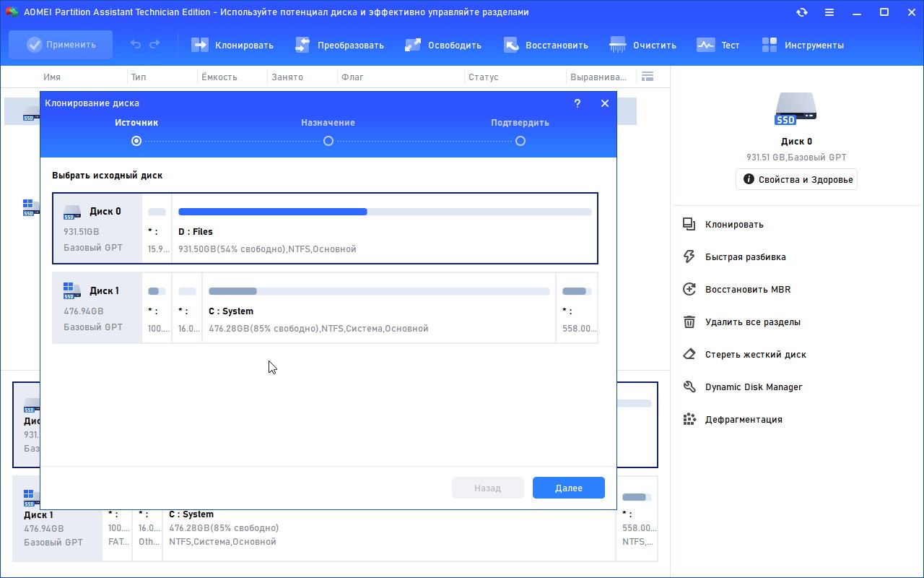Click the Удалить все разделы trash icon

(x=689, y=322)
